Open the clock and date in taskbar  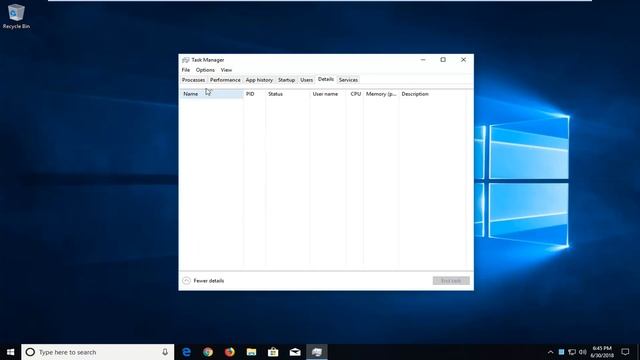(602, 352)
